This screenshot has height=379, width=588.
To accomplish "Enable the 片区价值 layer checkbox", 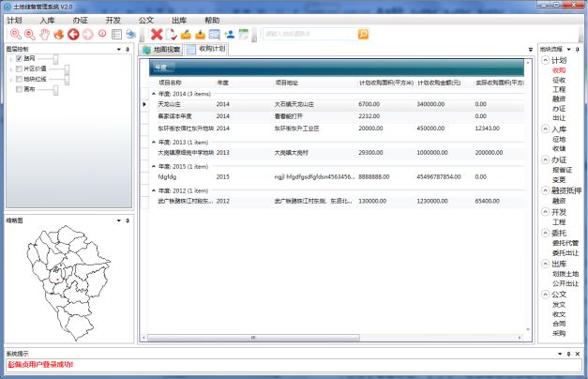I will (20, 68).
